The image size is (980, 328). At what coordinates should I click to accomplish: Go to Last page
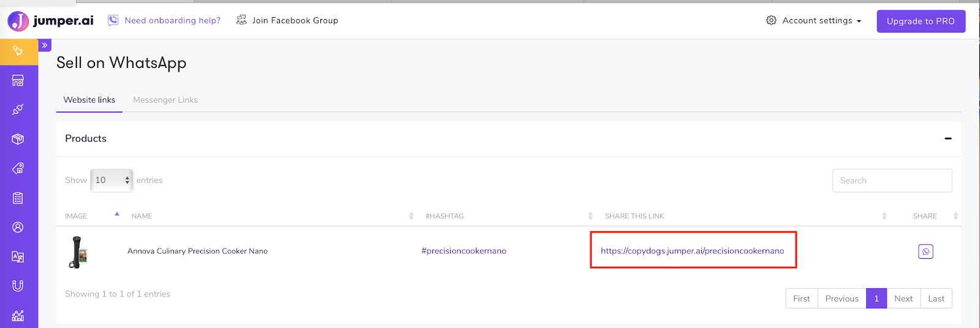937,299
